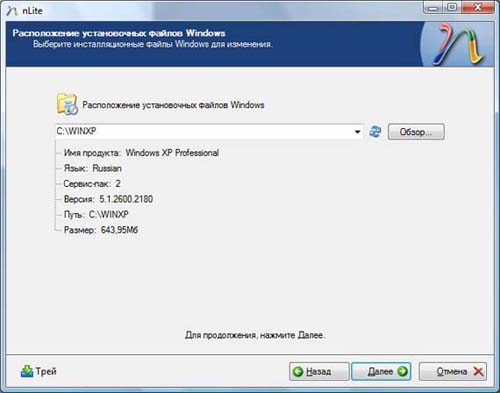Image resolution: width=500 pixels, height=393 pixels.
Task: Select the Размер: 643,95Мб row
Action: coord(101,230)
